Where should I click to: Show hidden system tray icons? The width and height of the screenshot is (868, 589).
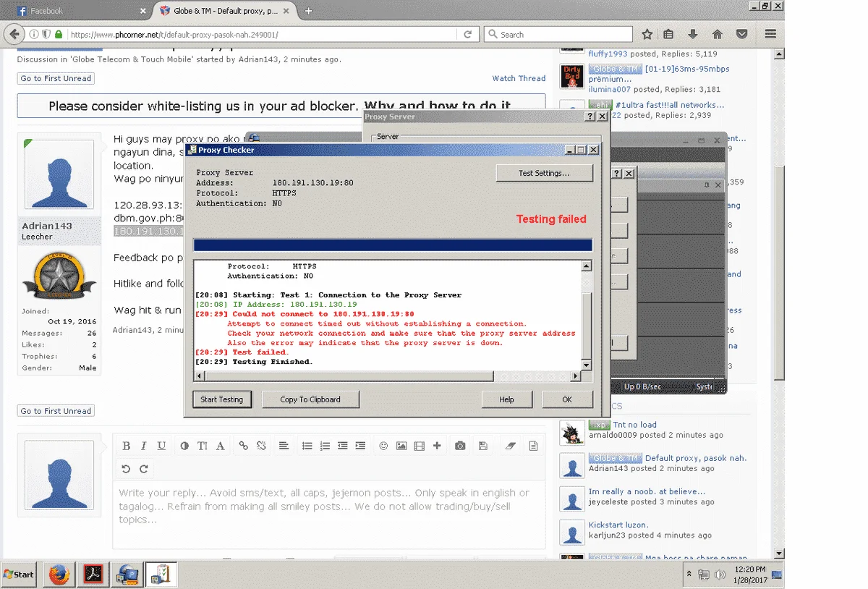click(x=688, y=575)
